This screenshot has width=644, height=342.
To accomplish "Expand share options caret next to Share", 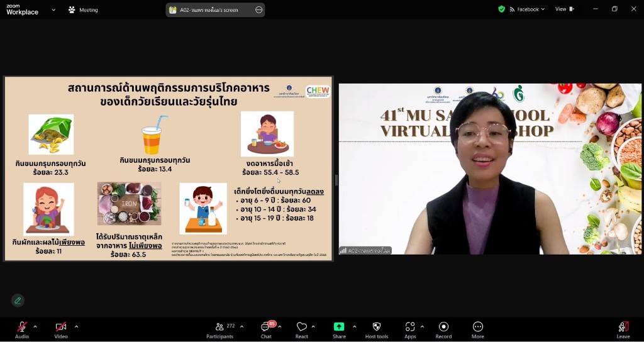I will coord(354,327).
